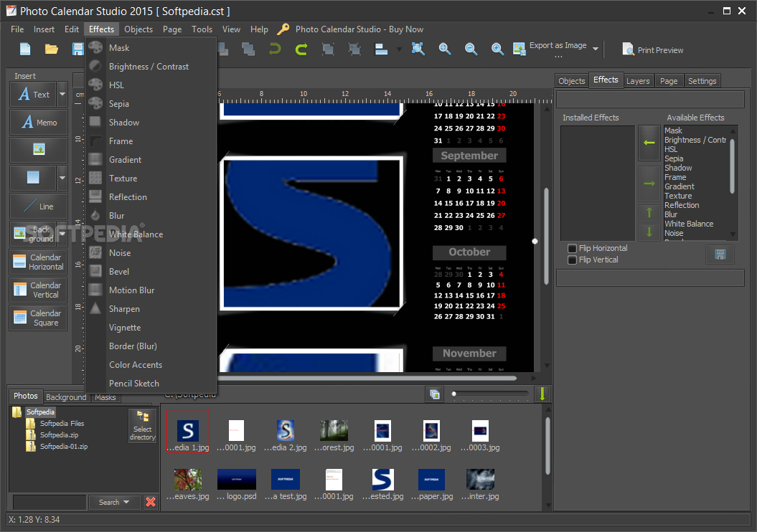Click the save floppy icon in Effects panel
Screen dimensions: 757x532
720,255
